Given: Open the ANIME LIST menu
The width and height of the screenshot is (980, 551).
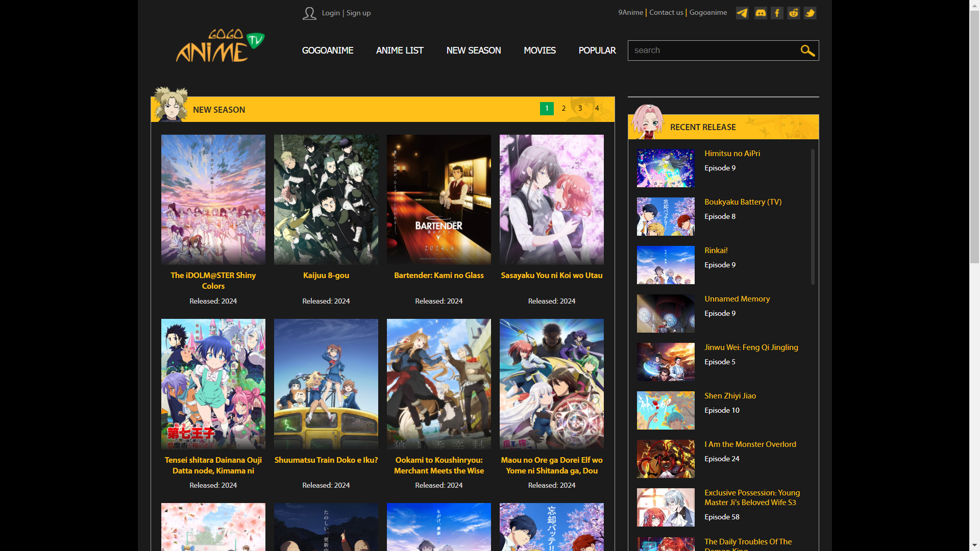Looking at the screenshot, I should pyautogui.click(x=400, y=51).
